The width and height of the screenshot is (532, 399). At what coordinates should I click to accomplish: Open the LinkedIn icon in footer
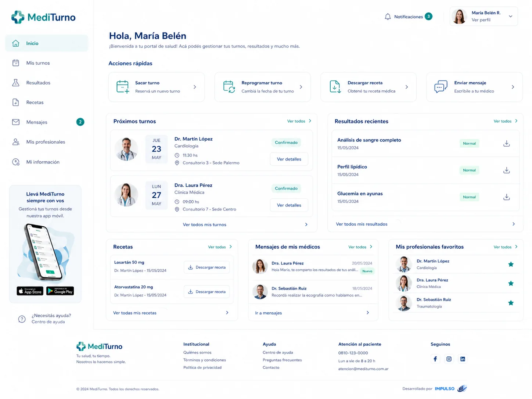pyautogui.click(x=463, y=359)
